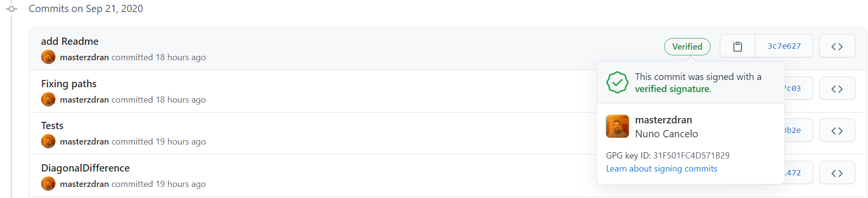The height and width of the screenshot is (198, 868).
Task: Copy the full SHA for commit 3c7e627
Action: click(738, 46)
